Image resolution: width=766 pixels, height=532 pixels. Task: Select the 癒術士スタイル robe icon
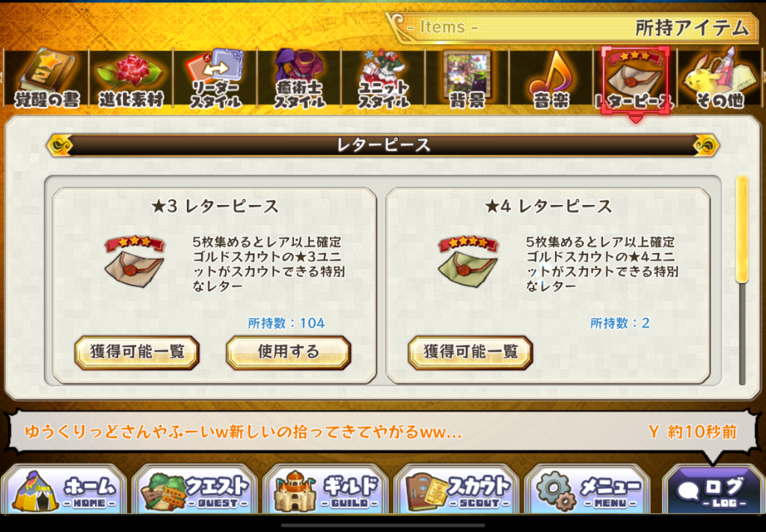click(299, 78)
